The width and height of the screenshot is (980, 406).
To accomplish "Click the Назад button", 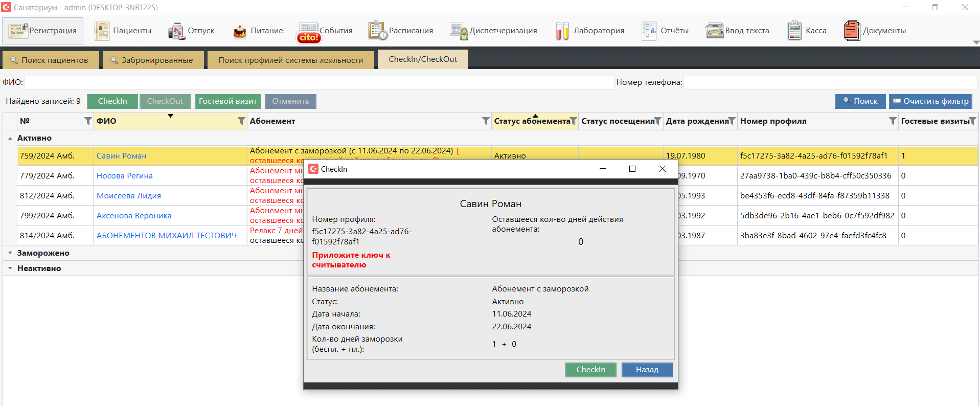I will pos(647,370).
